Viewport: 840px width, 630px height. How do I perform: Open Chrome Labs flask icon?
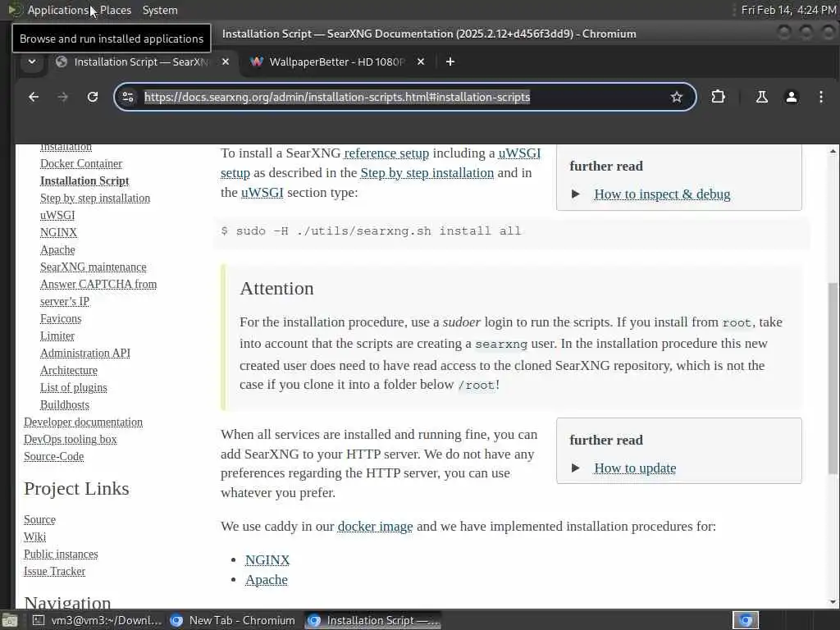click(x=761, y=97)
